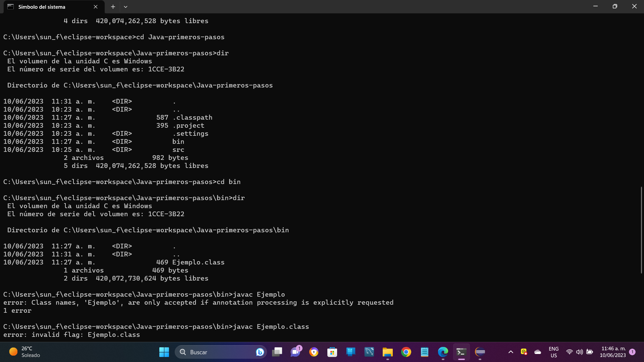Click the '420,072,730,624 bytes libres' text

tap(152, 279)
